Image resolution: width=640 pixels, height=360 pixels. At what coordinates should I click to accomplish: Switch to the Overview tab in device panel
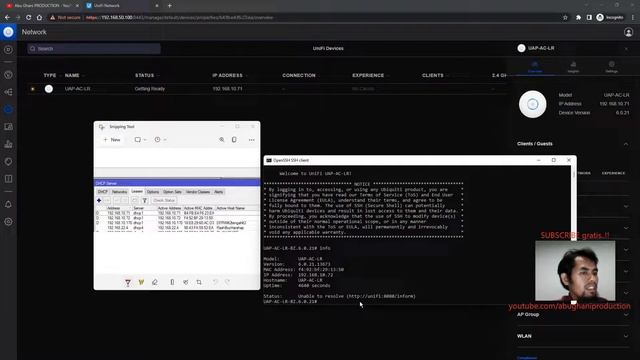coord(535,67)
